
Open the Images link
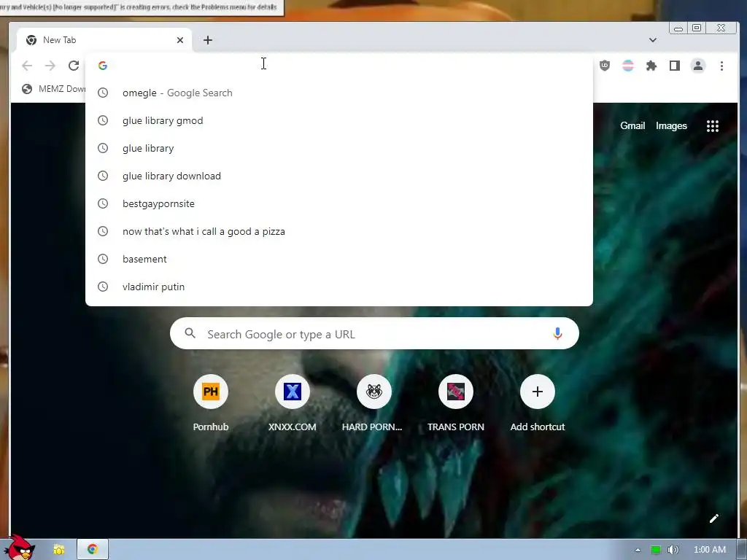pos(671,125)
